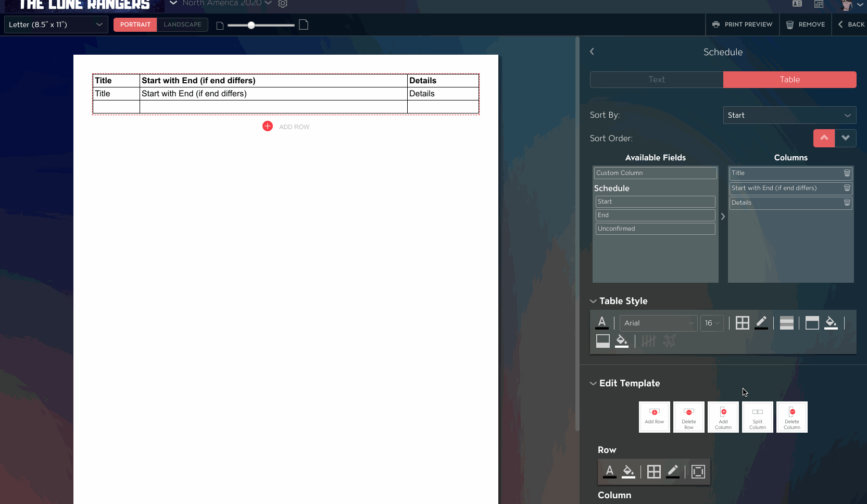
Task: Open the Arial font dropdown
Action: [659, 323]
